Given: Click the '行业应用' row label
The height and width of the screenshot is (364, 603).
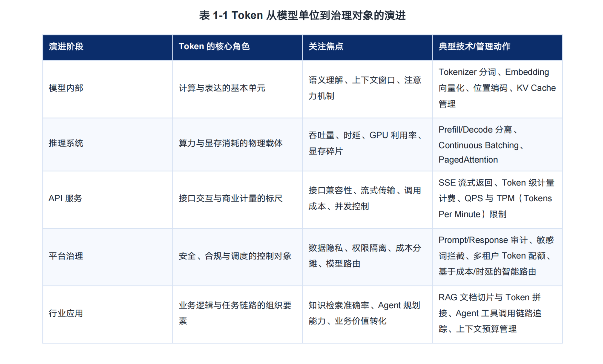Looking at the screenshot, I should (66, 313).
